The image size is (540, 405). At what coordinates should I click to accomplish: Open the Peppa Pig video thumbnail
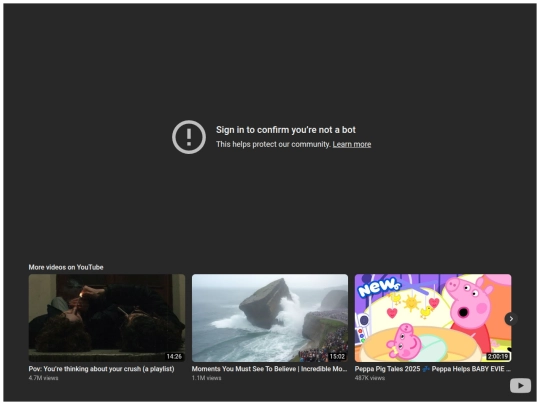click(x=433, y=318)
